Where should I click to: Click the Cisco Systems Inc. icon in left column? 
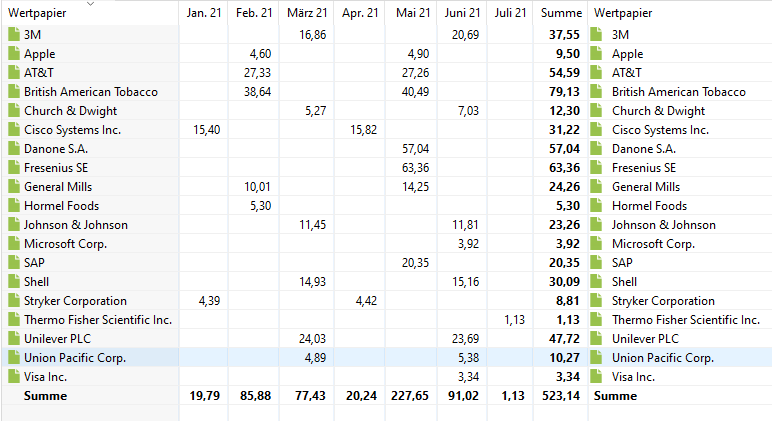coord(14,130)
